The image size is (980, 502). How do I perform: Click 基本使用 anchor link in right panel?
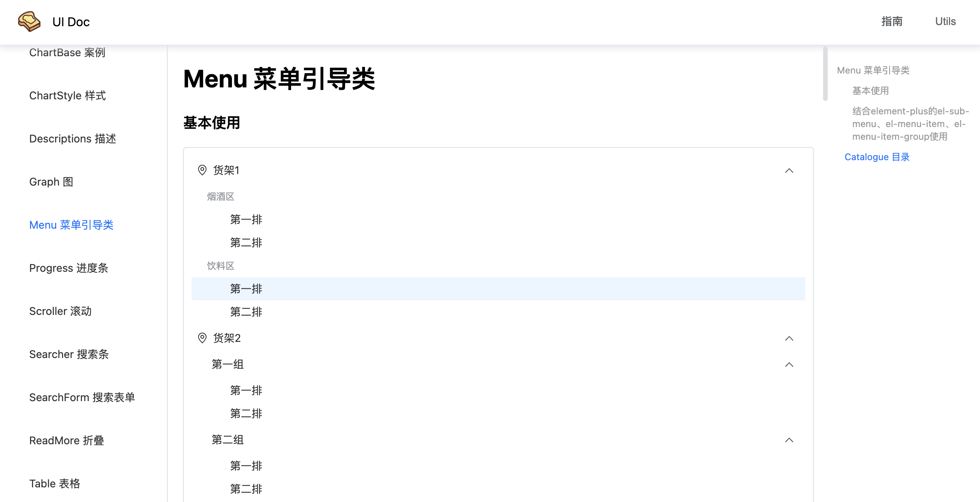click(871, 90)
